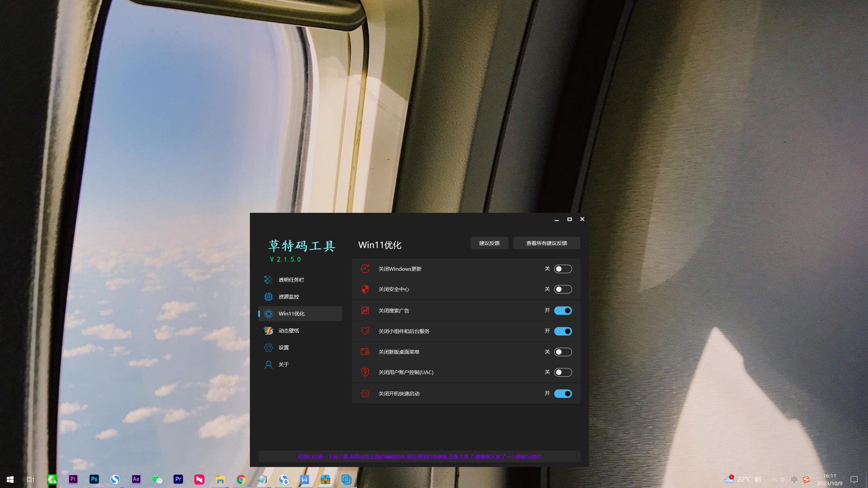Enable the 关闭用户账户控制(UAC) switch
Viewport: 868px width, 488px height.
tap(563, 372)
